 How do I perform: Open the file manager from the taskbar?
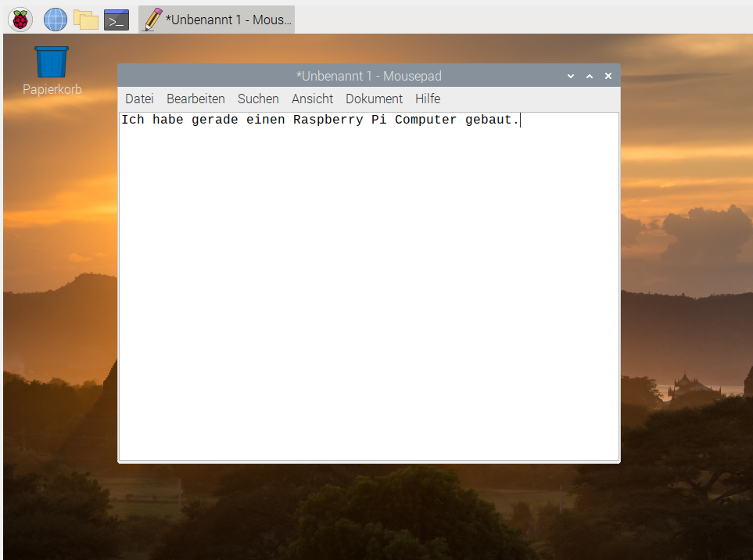88,19
